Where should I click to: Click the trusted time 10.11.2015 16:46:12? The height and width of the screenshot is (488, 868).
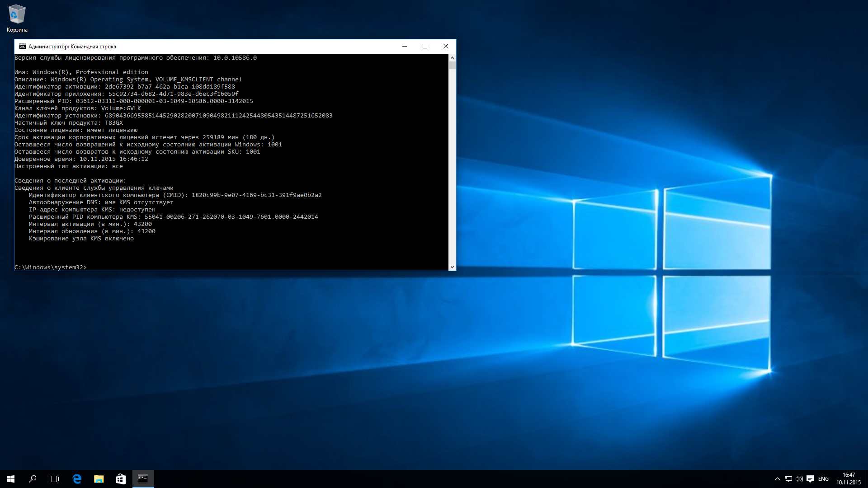coord(114,159)
